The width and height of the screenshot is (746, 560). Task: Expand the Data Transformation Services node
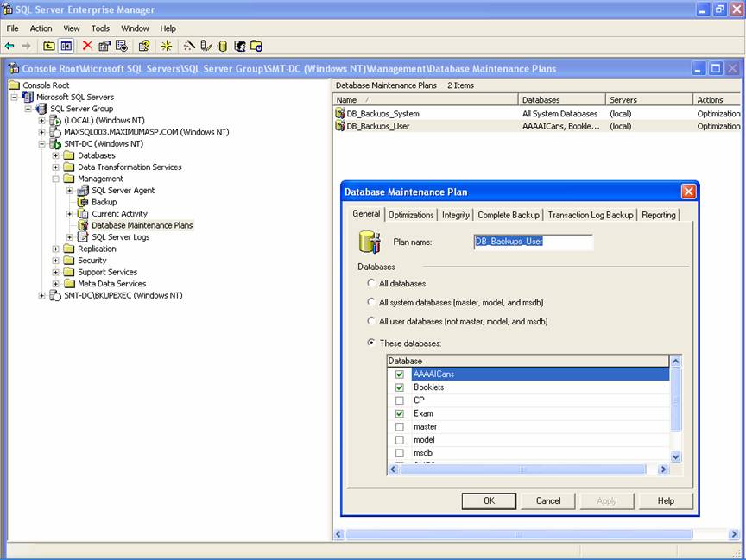click(55, 167)
